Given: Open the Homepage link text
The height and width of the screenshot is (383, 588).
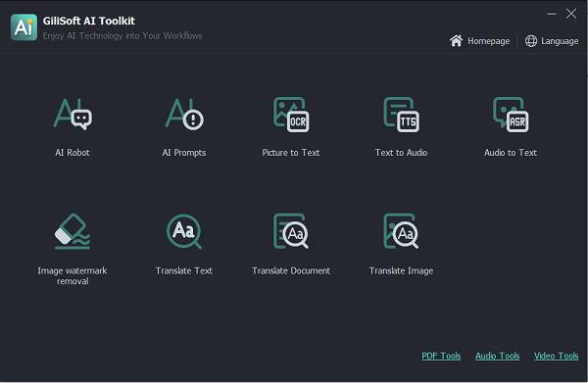Looking at the screenshot, I should point(488,41).
